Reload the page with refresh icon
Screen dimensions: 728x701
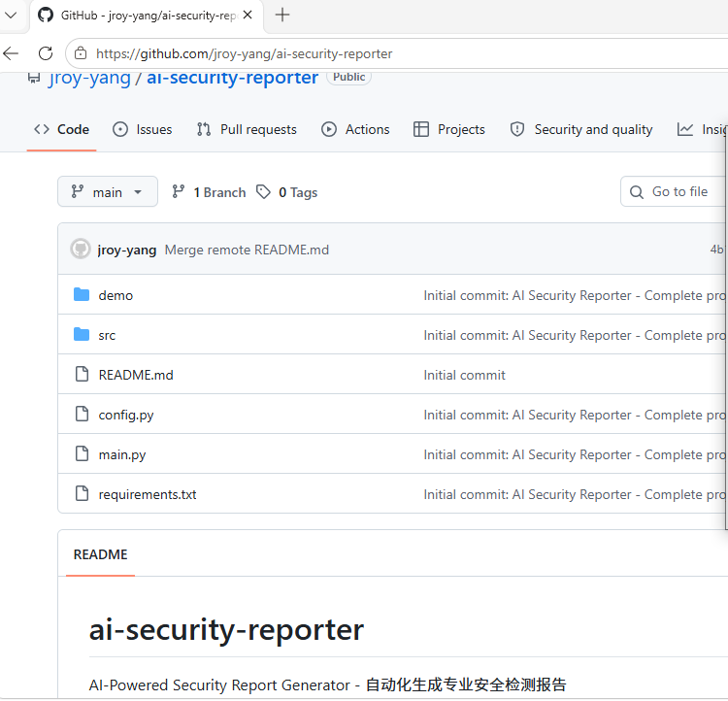46,53
